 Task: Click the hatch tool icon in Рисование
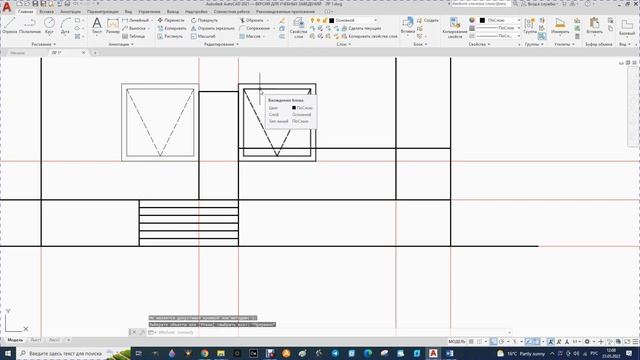pos(77,36)
